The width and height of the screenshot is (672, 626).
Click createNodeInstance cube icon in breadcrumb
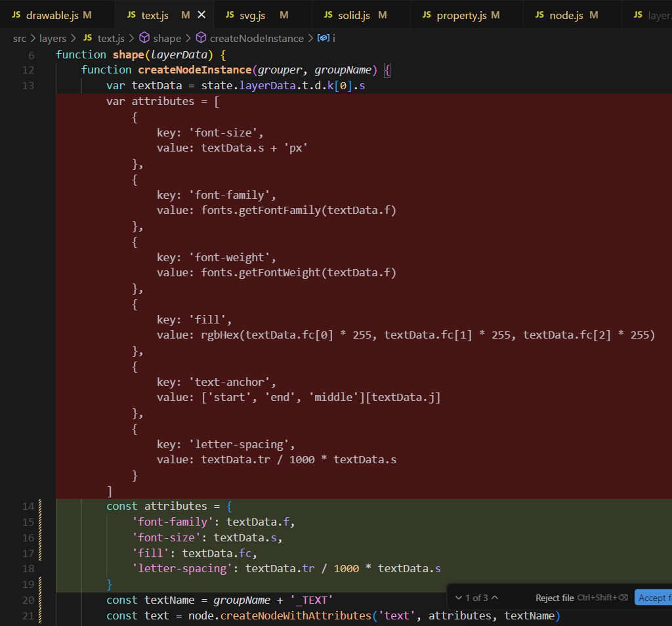201,39
